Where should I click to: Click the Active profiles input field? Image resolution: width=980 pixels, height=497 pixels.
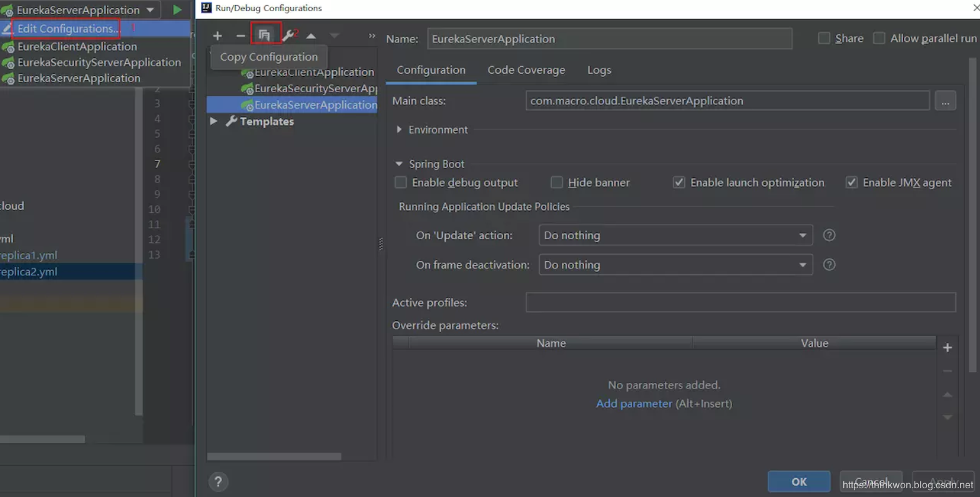[740, 302]
